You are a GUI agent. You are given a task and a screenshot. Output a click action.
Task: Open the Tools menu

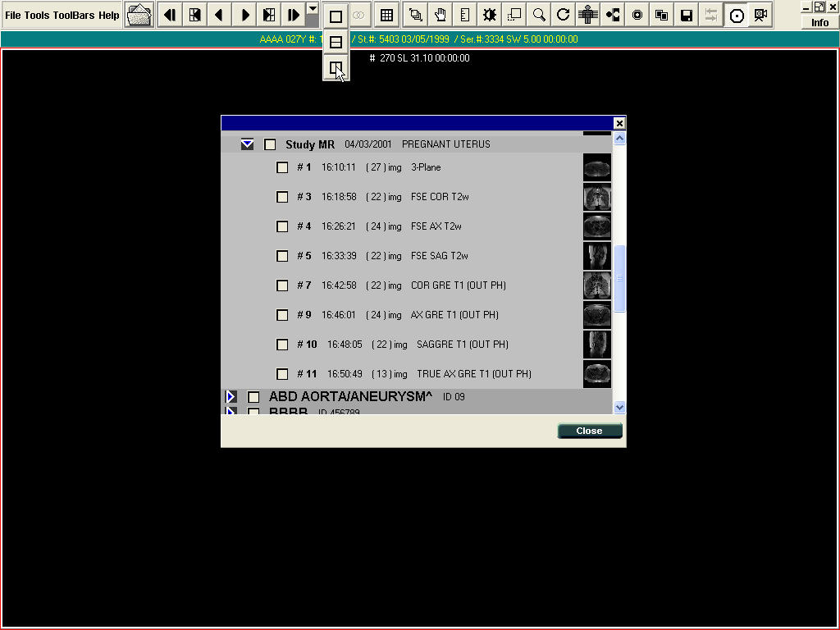(37, 16)
